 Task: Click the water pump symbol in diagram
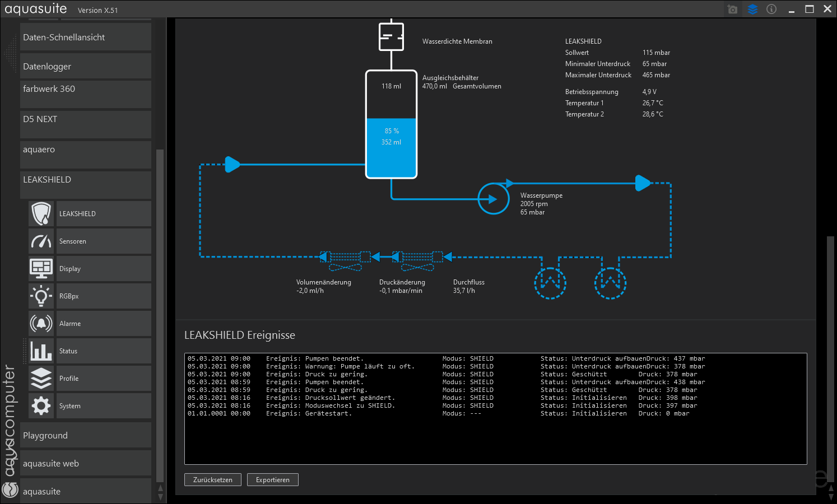point(493,199)
